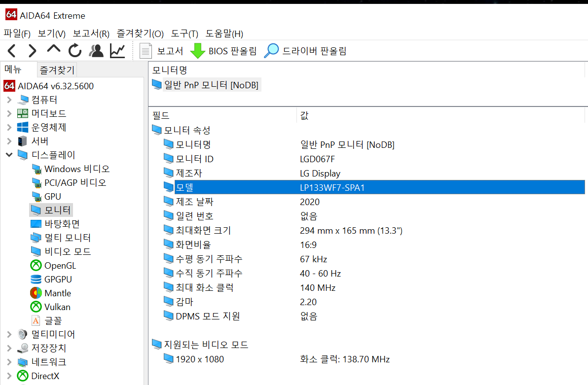Click the refresh icon in toolbar
The width and height of the screenshot is (588, 385).
(x=75, y=51)
